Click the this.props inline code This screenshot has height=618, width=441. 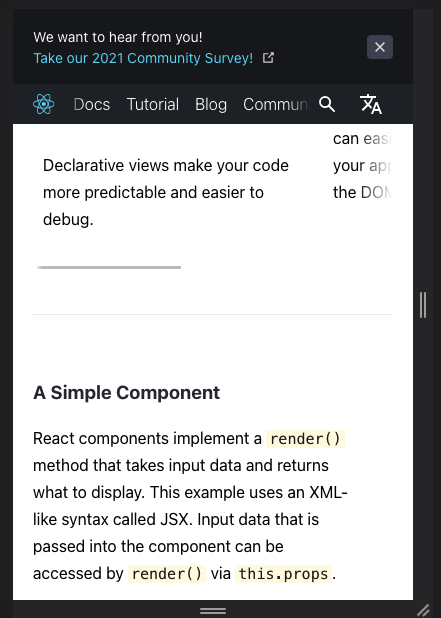click(x=283, y=574)
